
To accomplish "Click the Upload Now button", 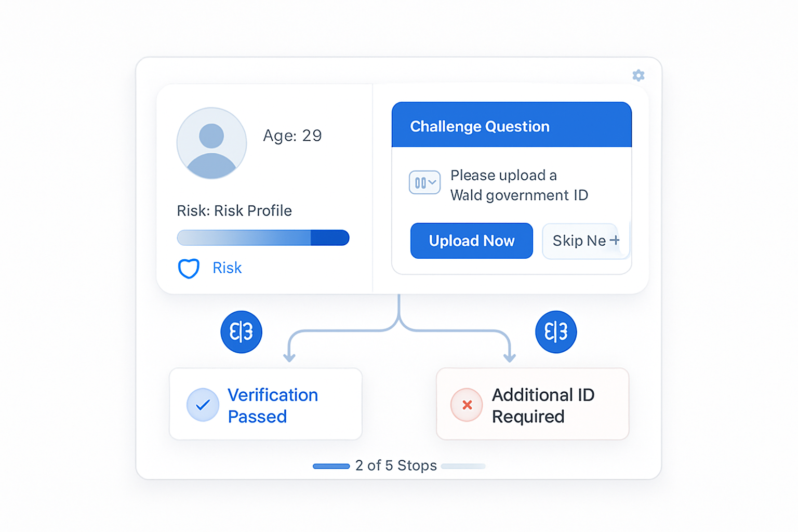I will pyautogui.click(x=472, y=241).
